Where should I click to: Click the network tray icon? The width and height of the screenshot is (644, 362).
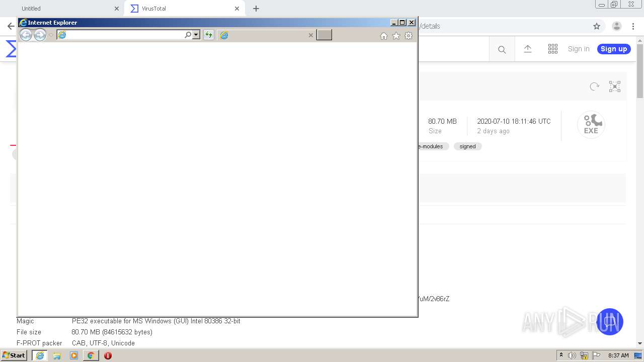click(x=584, y=355)
